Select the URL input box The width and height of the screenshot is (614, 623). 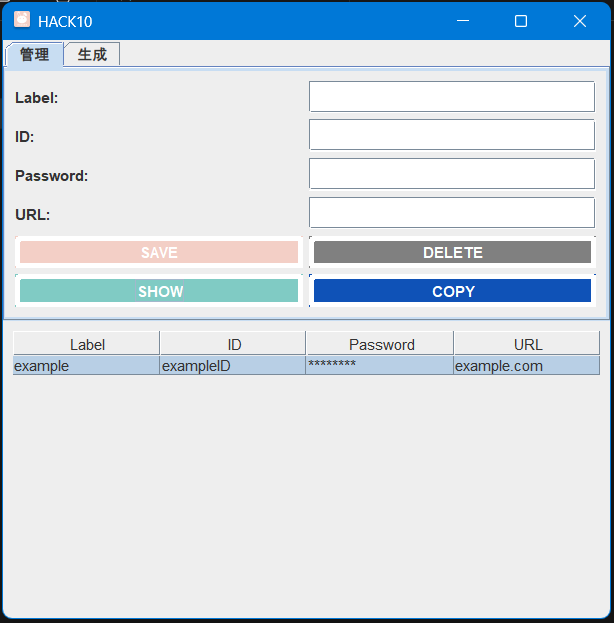[x=452, y=213]
